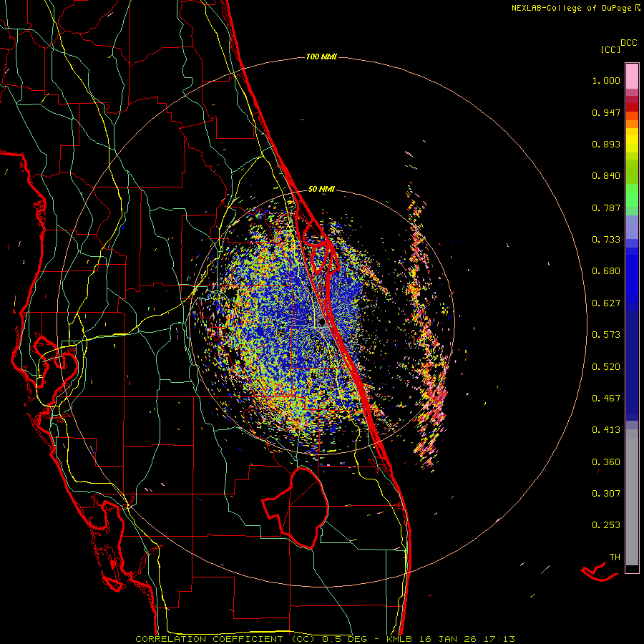This screenshot has width=644, height=644.
Task: Click the pink top segment of the color bar
Action: click(x=632, y=77)
